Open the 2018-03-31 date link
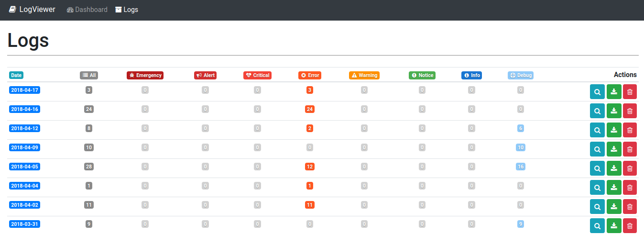 24,224
